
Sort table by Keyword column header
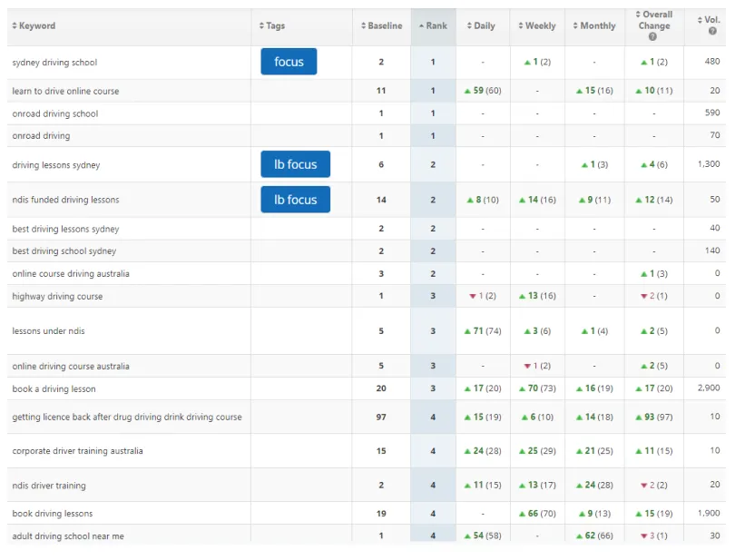click(x=34, y=25)
